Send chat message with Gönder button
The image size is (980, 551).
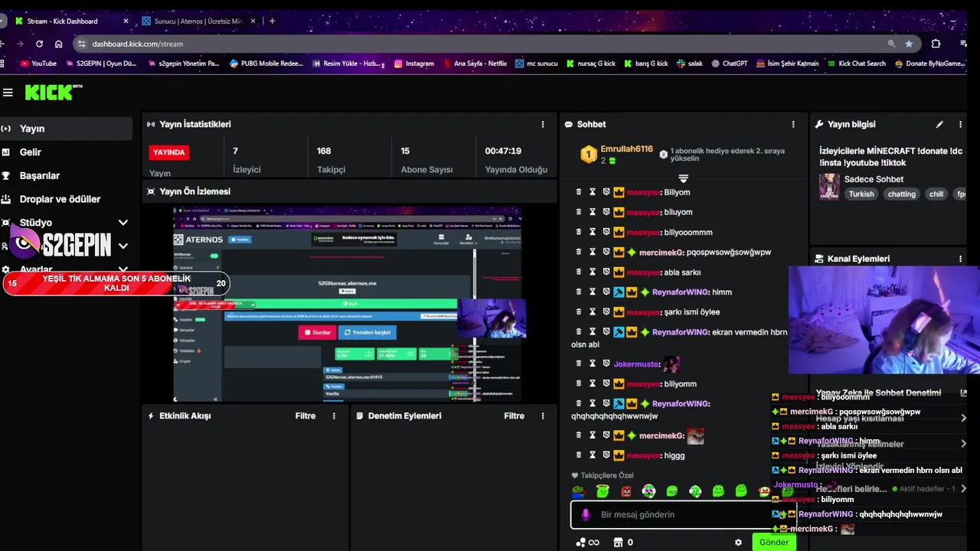click(773, 543)
